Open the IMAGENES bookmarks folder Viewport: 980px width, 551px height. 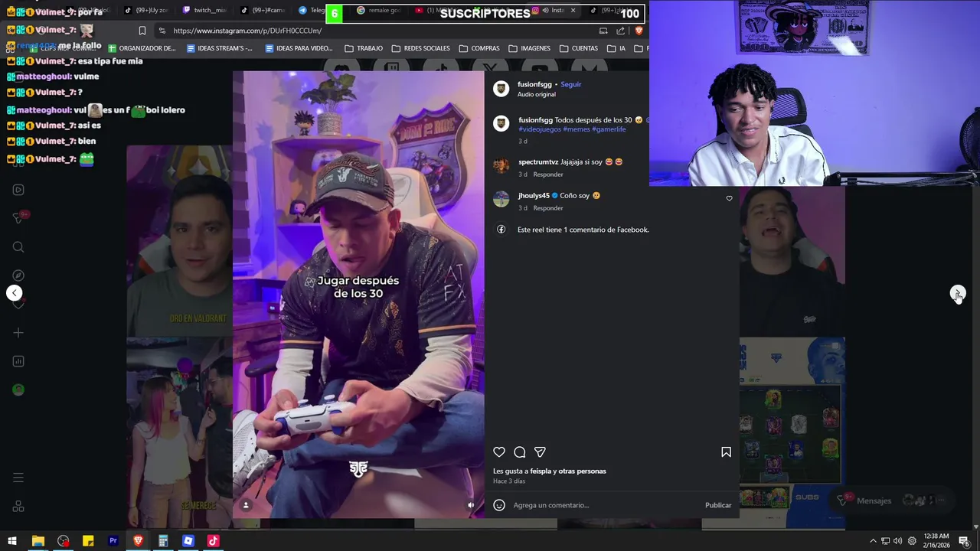(x=529, y=48)
